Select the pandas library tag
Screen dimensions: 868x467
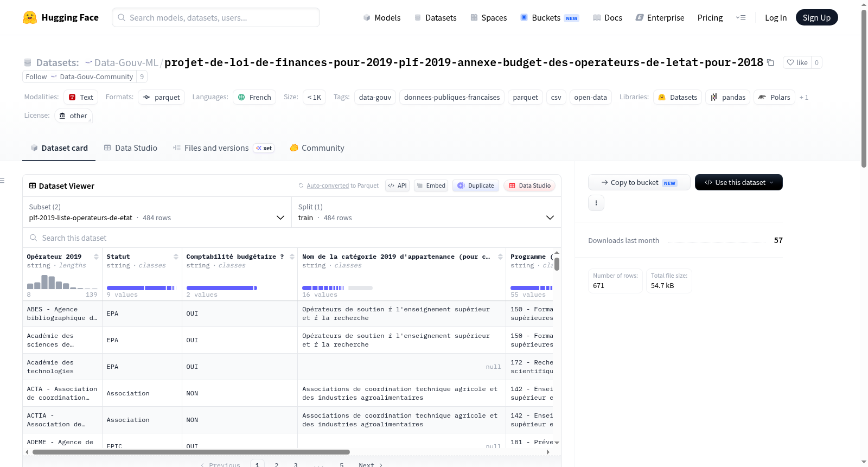point(728,97)
